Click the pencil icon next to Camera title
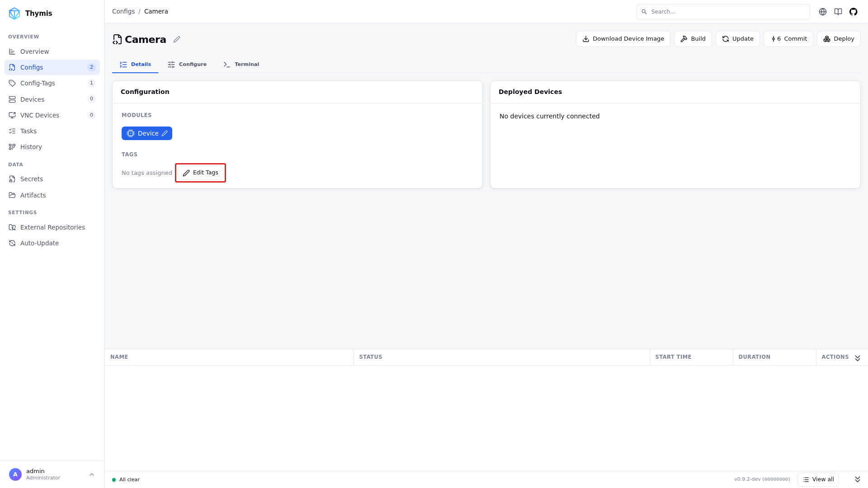The image size is (868, 488). coord(177,39)
